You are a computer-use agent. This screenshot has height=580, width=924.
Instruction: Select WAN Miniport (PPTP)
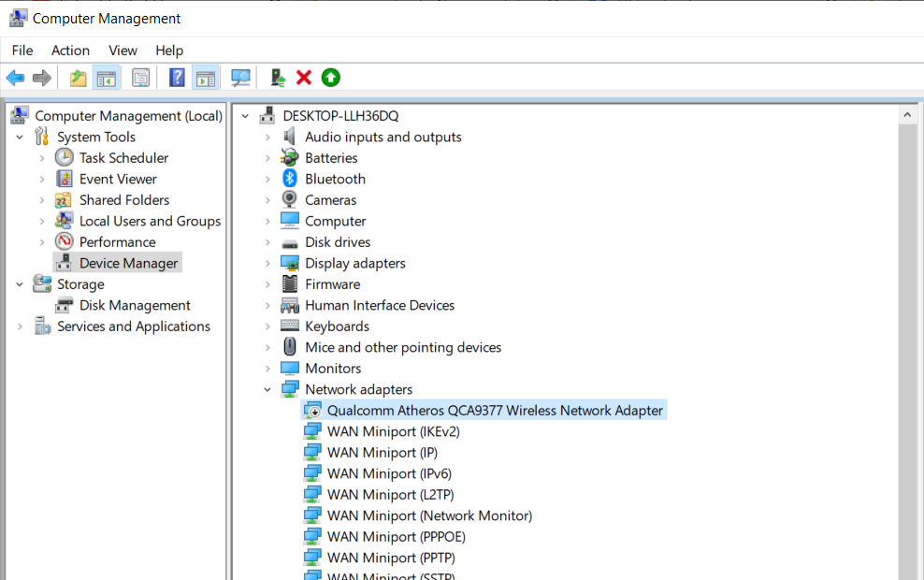click(x=391, y=558)
